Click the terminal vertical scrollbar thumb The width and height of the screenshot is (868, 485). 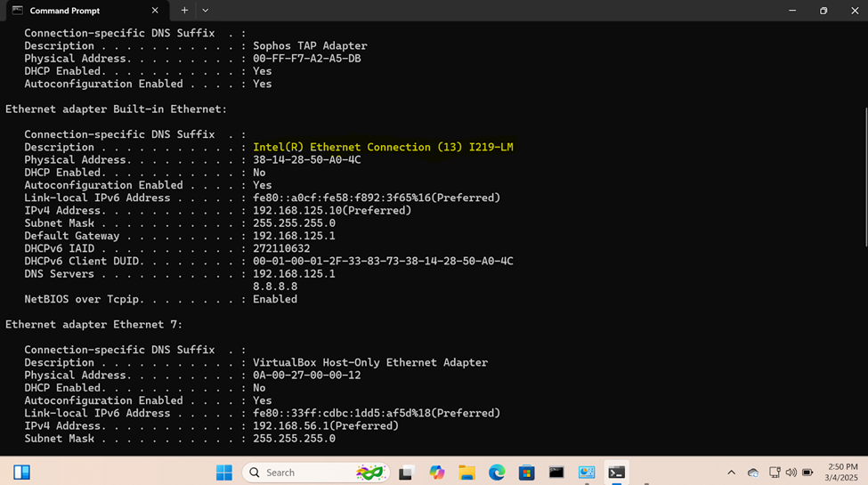(x=864, y=177)
